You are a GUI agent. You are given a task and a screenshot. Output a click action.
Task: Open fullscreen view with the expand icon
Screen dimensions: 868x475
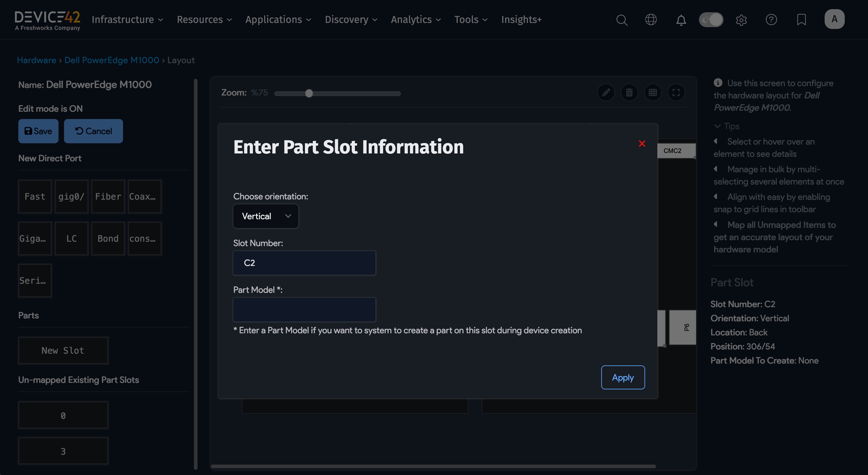coord(676,92)
